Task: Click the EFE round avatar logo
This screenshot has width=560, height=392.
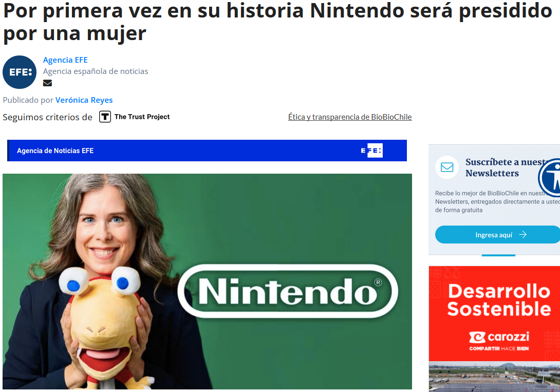Action: 20,72
